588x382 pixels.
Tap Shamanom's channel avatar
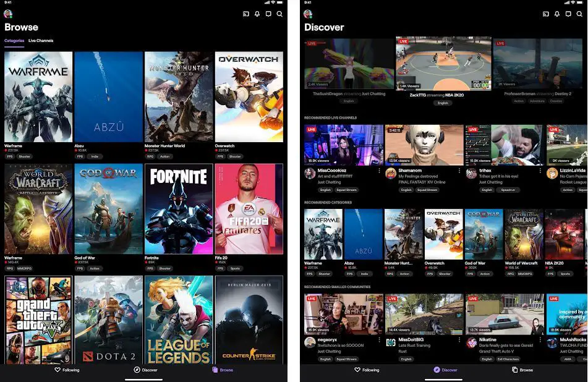pyautogui.click(x=391, y=174)
